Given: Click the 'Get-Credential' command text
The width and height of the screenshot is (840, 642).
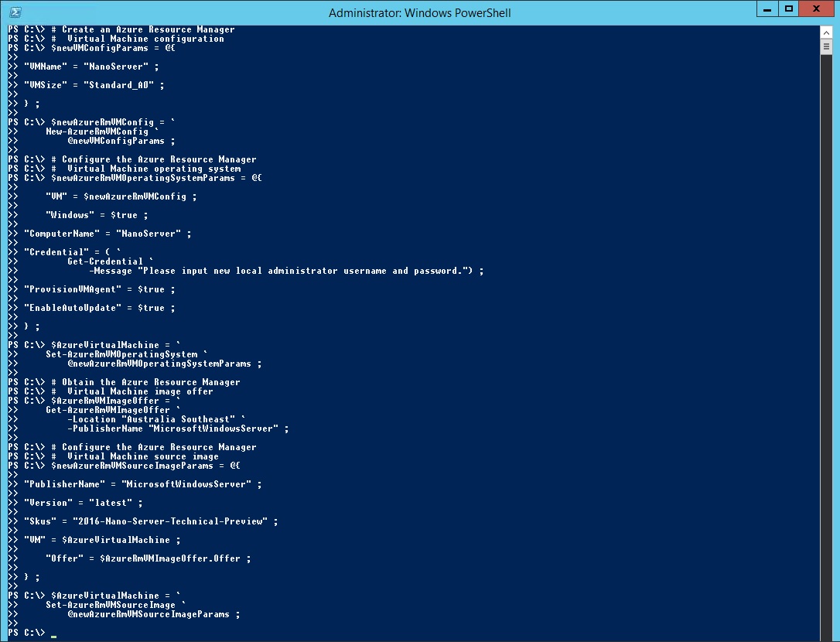Looking at the screenshot, I should click(105, 261).
